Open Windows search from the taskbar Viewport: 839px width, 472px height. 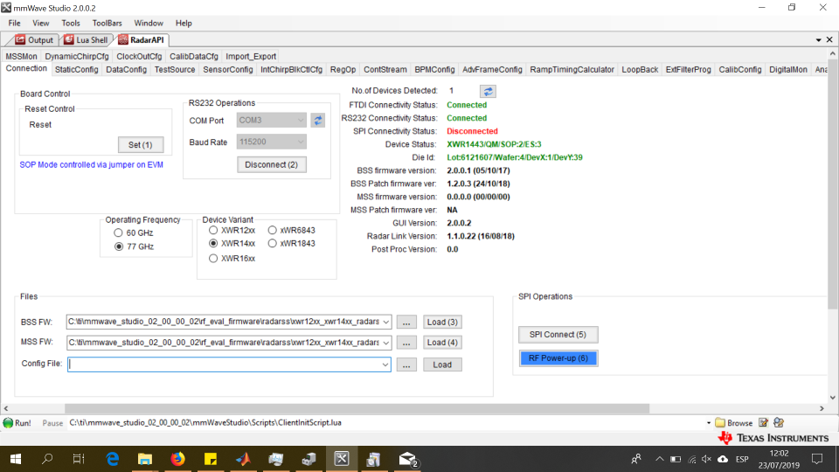[47, 459]
